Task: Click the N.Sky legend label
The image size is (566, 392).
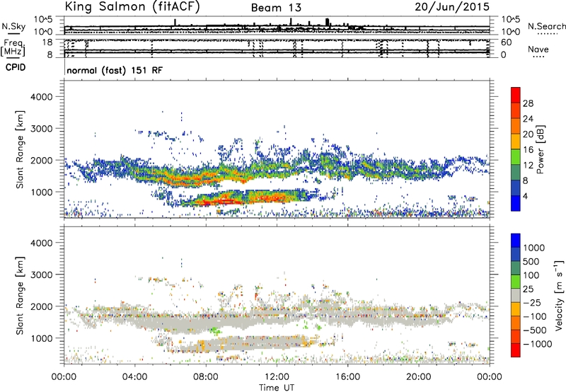Action: coord(13,26)
